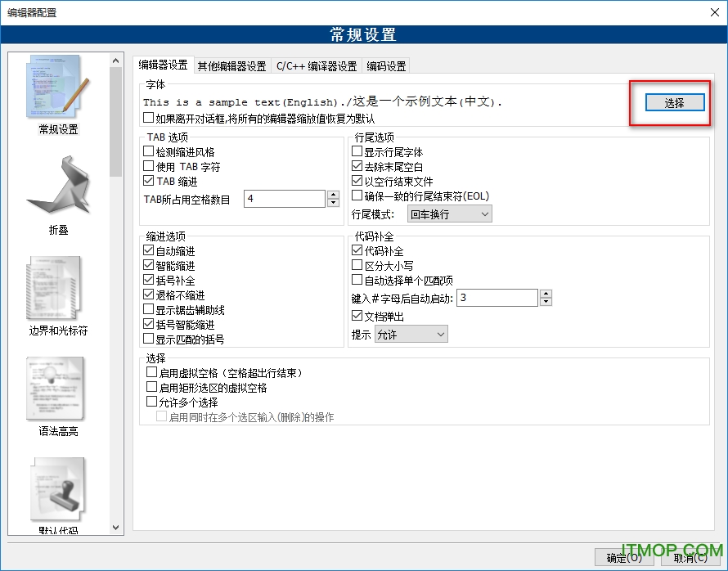Viewport: 728px width, 571px height.
Task: Uncheck 括号补全 checkbox
Action: 148,280
